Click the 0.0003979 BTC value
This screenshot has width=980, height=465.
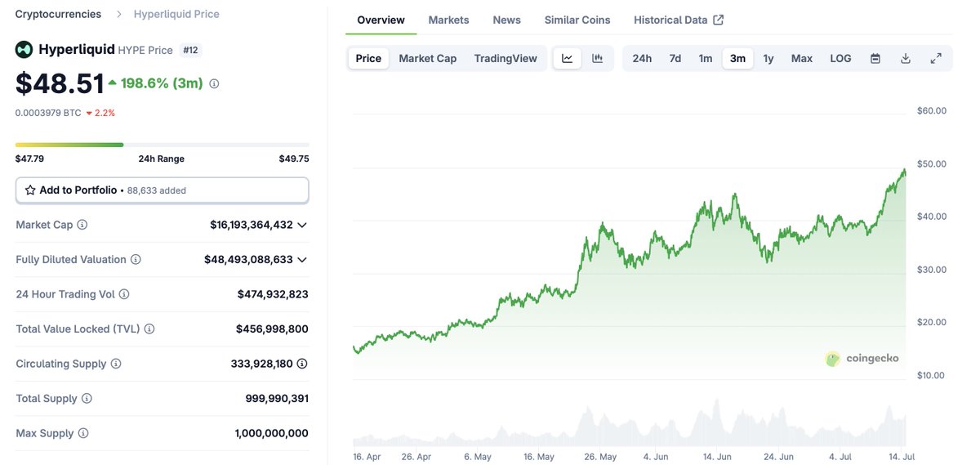pos(48,113)
